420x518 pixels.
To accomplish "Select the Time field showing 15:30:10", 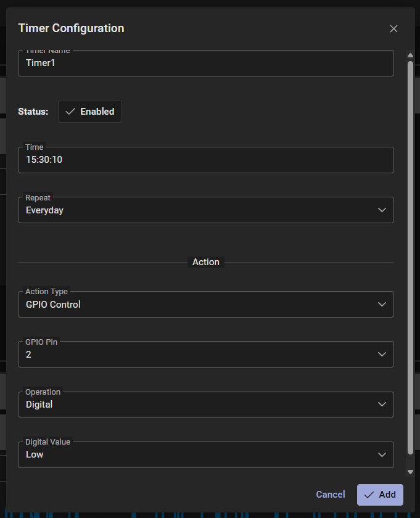I will [206, 160].
